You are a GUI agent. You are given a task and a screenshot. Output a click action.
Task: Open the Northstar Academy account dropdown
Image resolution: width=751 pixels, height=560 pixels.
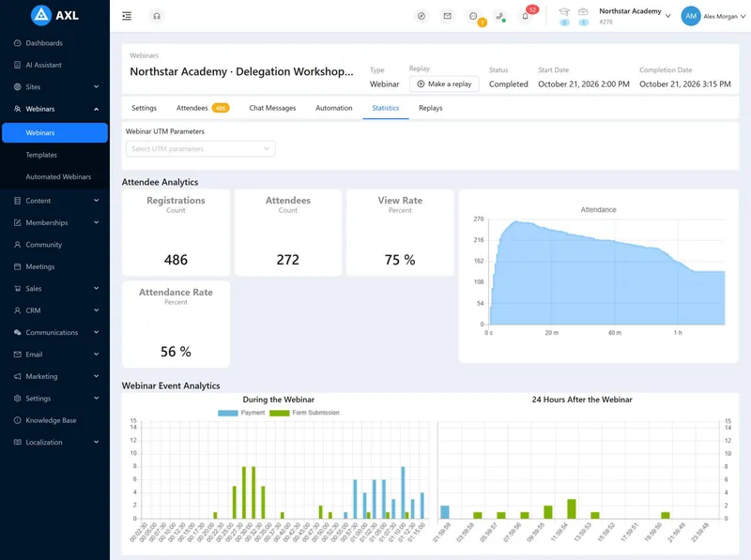pyautogui.click(x=635, y=16)
